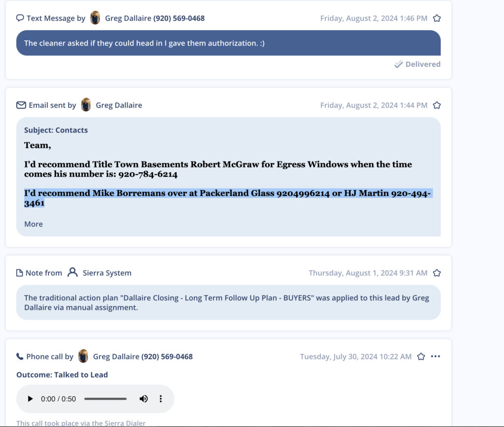Click the Sierra System person icon
This screenshot has height=427, width=504.
click(73, 272)
